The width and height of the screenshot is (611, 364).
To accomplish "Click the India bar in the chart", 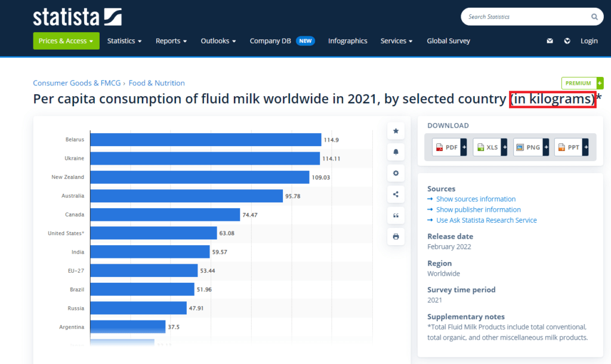I will coord(150,252).
